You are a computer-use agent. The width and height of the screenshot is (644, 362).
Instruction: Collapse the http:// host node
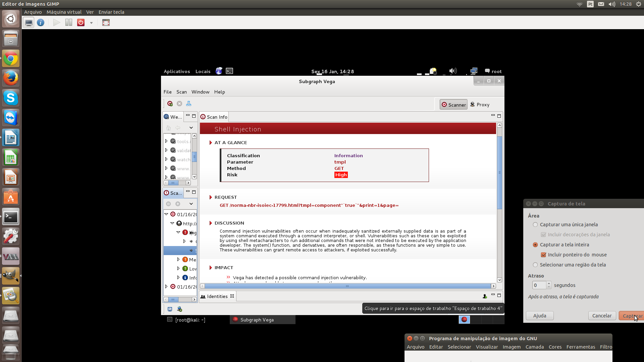pos(172,223)
